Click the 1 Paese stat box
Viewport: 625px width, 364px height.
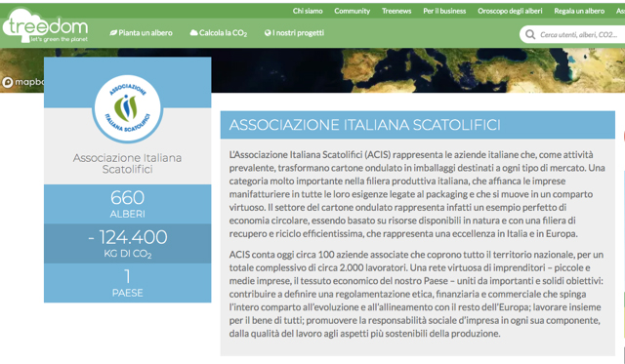point(128,283)
